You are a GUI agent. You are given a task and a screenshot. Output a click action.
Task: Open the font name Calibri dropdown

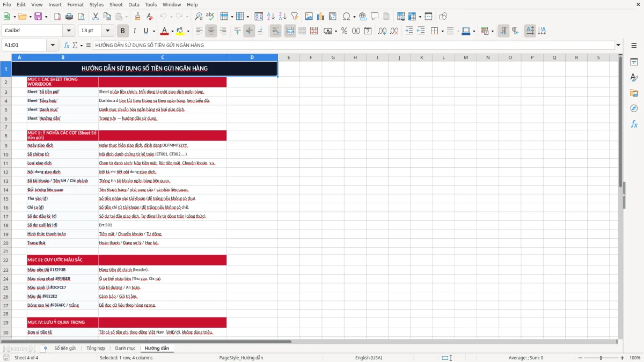tap(69, 31)
